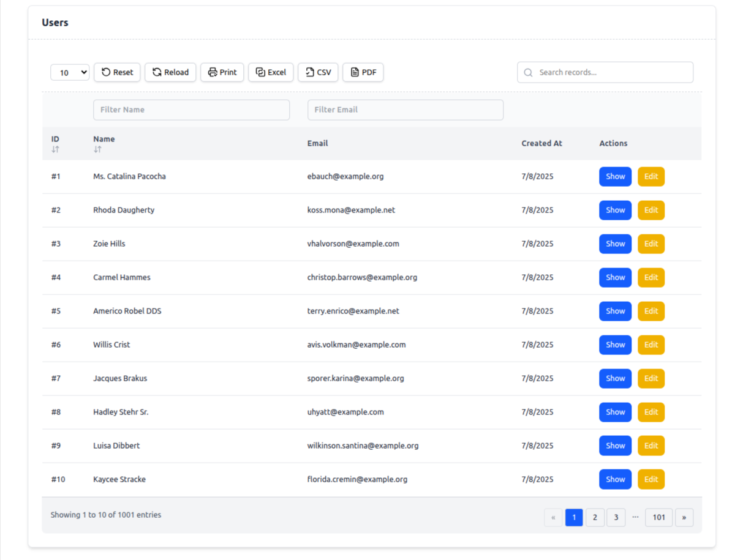Edit user Ms. Catalina Pacocha
This screenshot has height=560, width=743.
click(651, 176)
